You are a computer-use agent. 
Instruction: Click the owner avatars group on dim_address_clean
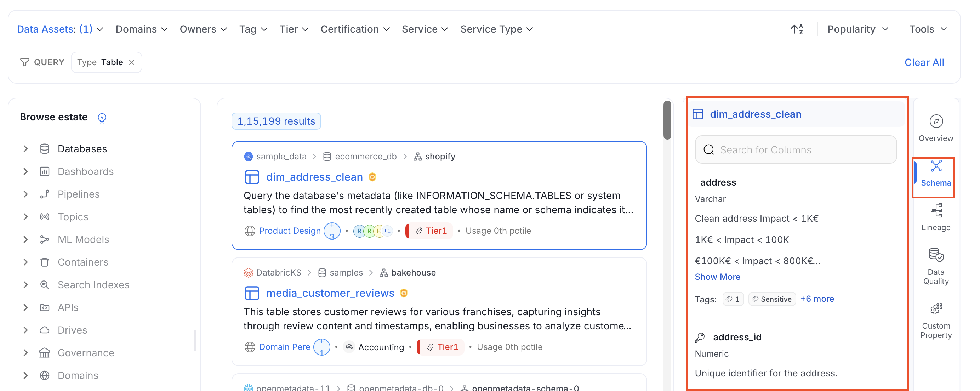tap(372, 231)
